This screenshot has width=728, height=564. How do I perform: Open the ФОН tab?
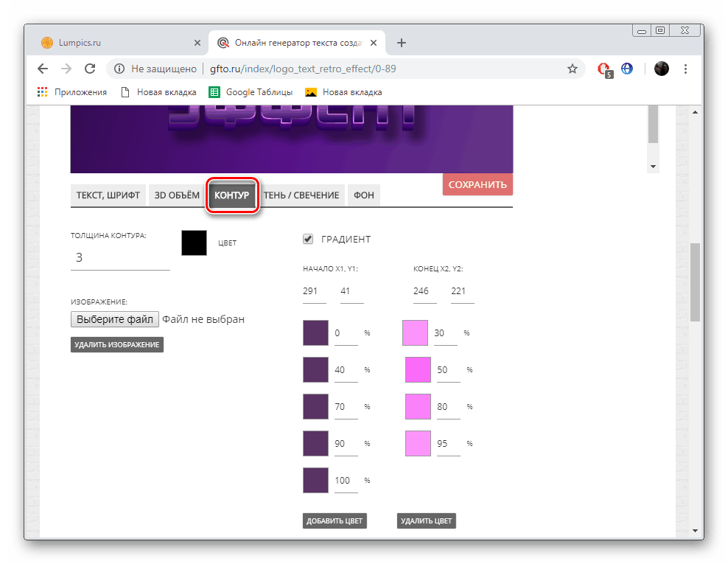[x=364, y=195]
